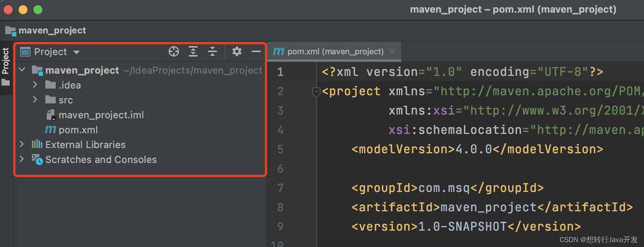
Task: Click line number 7 in the gutter
Action: (280, 188)
